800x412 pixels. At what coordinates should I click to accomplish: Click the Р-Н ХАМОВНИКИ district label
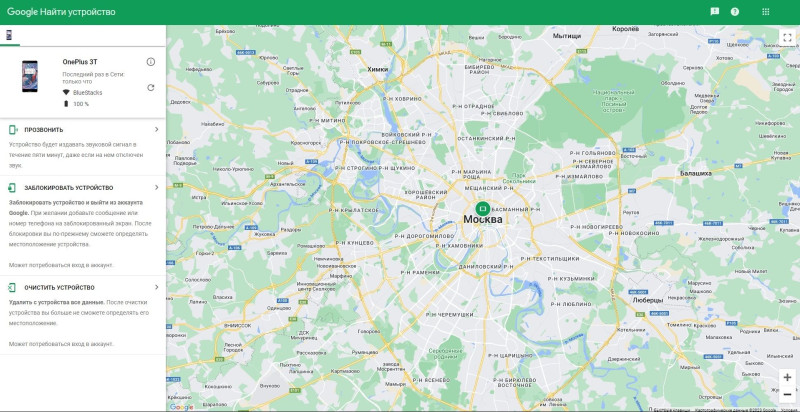pyautogui.click(x=459, y=245)
